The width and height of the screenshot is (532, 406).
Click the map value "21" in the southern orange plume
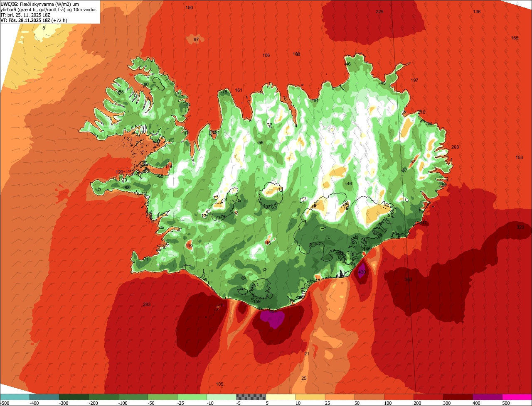coord(307,354)
